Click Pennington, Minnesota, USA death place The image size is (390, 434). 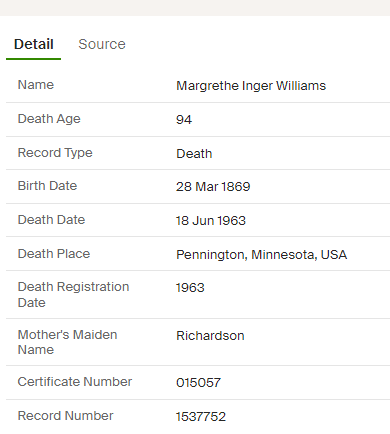click(x=261, y=255)
